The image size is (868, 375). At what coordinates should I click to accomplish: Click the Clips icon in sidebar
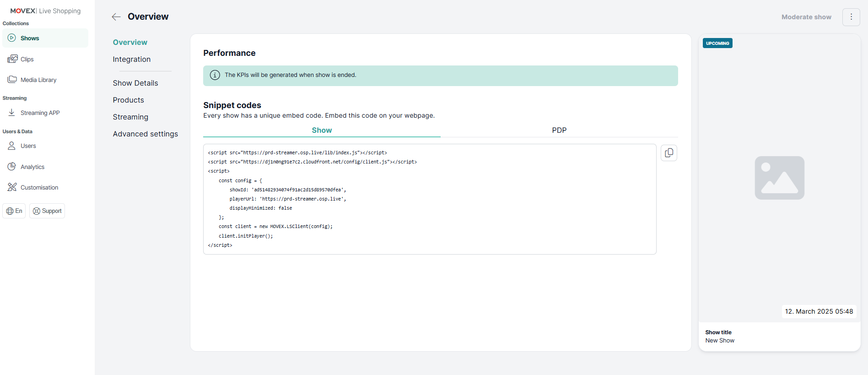click(x=12, y=59)
